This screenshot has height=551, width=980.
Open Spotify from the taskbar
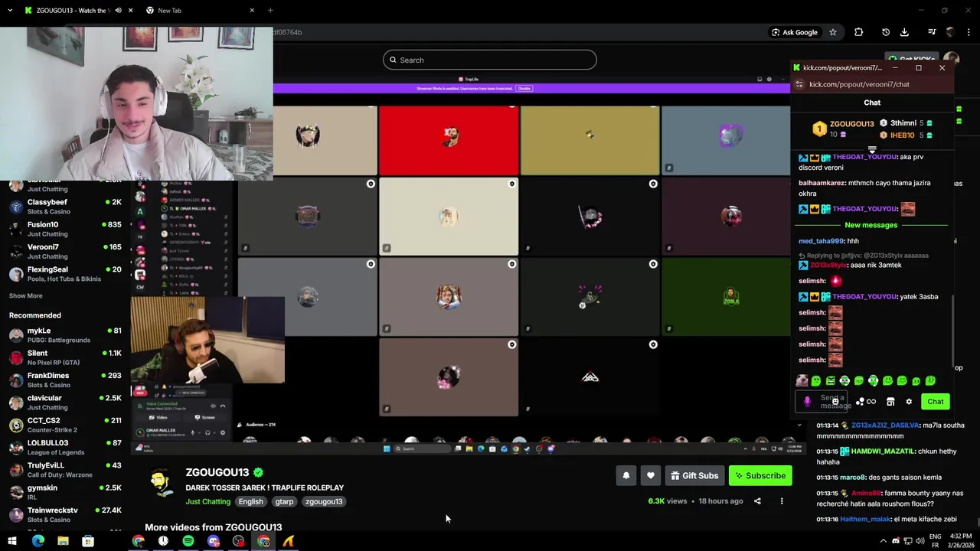click(188, 541)
